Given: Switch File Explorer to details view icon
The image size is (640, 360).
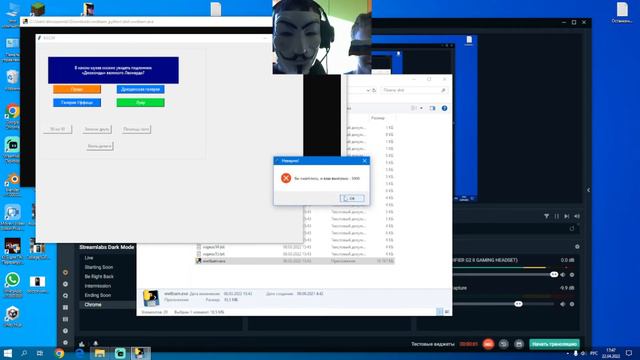Looking at the screenshot, I should click(x=439, y=312).
